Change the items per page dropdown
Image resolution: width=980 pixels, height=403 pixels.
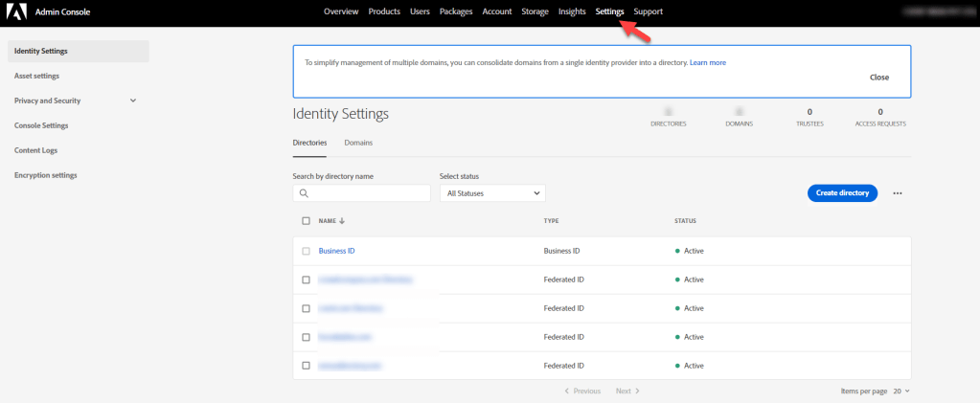pos(900,392)
